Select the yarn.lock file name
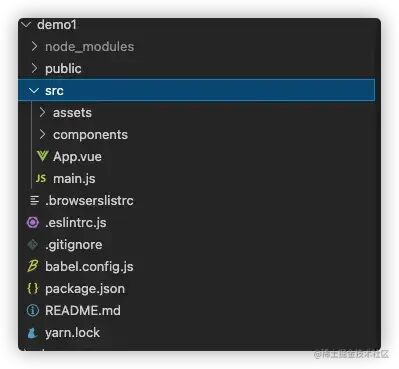The image size is (399, 369). [x=72, y=333]
